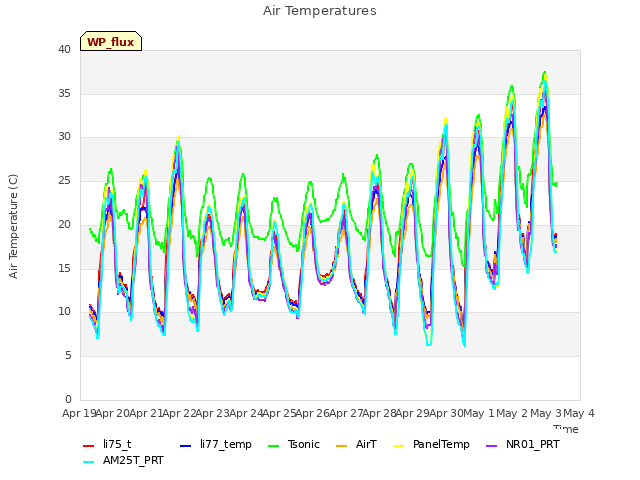Click the 0 y-axis tick label
The image size is (640, 480).
point(68,399)
